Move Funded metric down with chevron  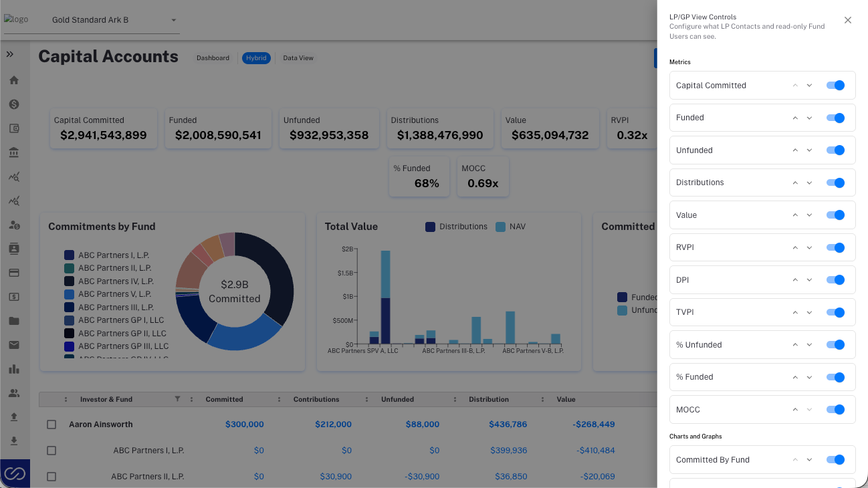point(809,118)
